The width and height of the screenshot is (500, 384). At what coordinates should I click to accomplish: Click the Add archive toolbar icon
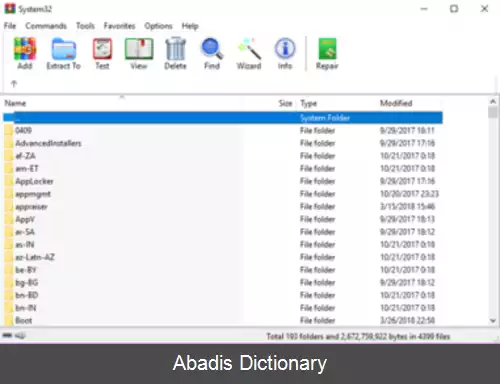point(25,49)
